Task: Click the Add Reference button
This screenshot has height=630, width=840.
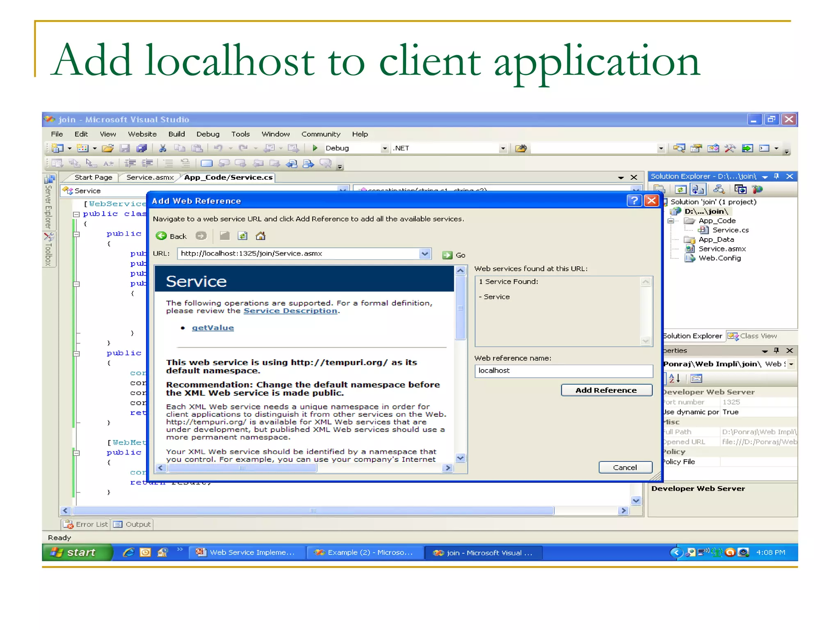Action: coord(606,390)
